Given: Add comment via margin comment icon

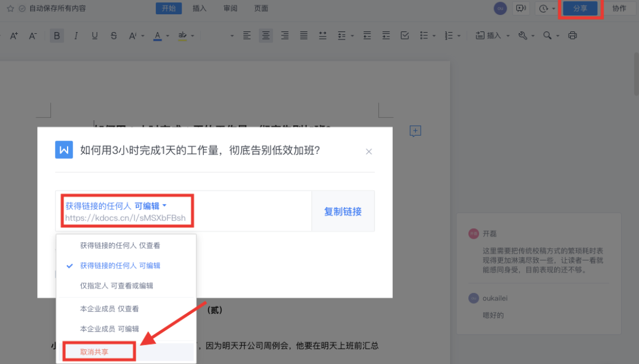Looking at the screenshot, I should (415, 131).
